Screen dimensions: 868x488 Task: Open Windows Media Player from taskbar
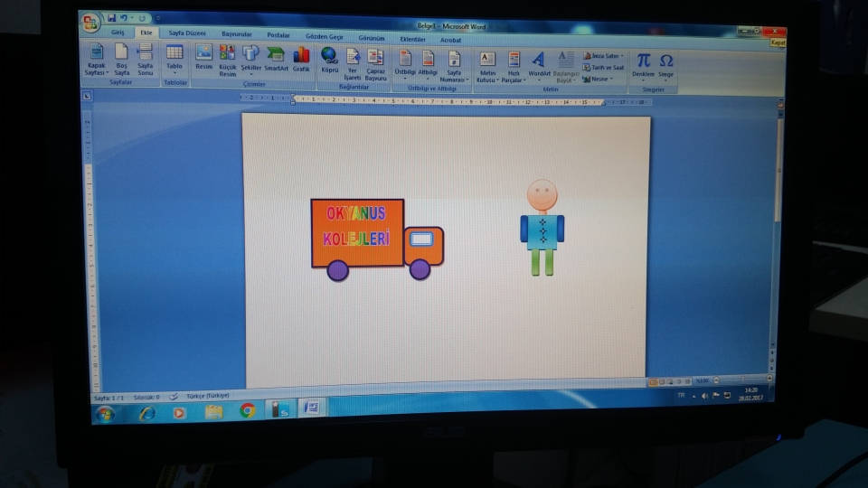179,413
